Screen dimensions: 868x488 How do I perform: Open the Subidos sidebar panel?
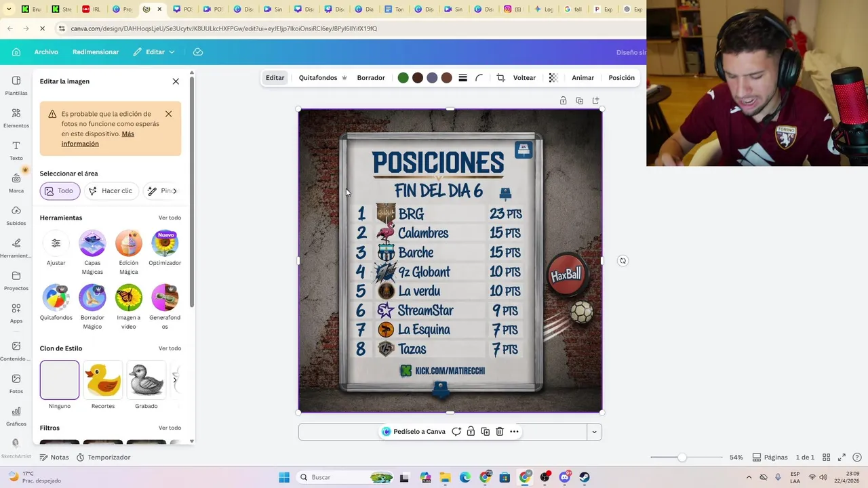16,216
